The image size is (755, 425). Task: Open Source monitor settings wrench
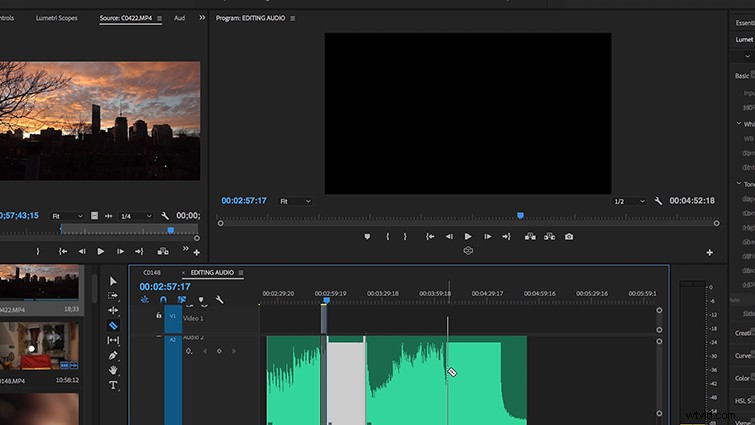point(165,216)
